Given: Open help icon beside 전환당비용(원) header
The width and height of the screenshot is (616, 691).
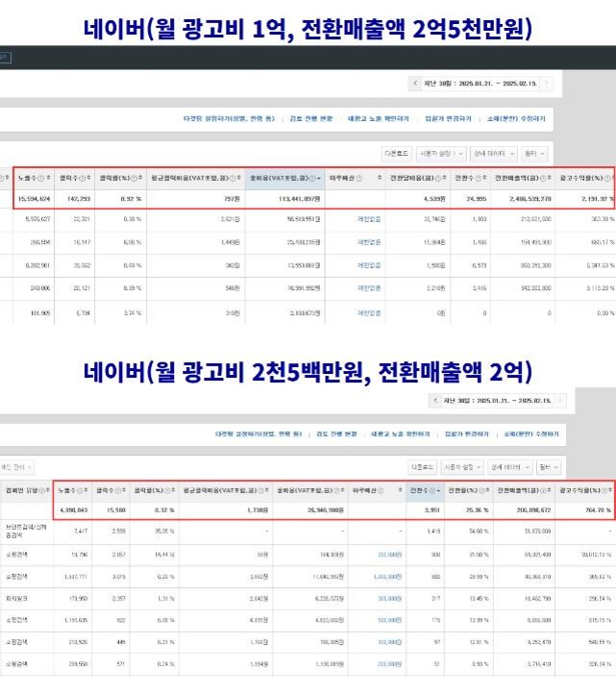Looking at the screenshot, I should tap(438, 178).
